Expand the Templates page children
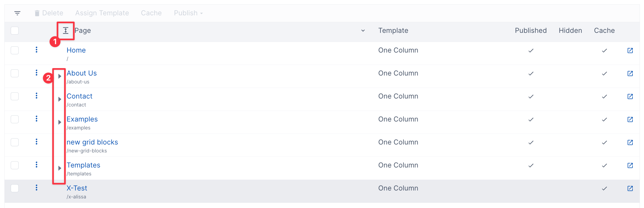644x208 pixels. point(60,168)
